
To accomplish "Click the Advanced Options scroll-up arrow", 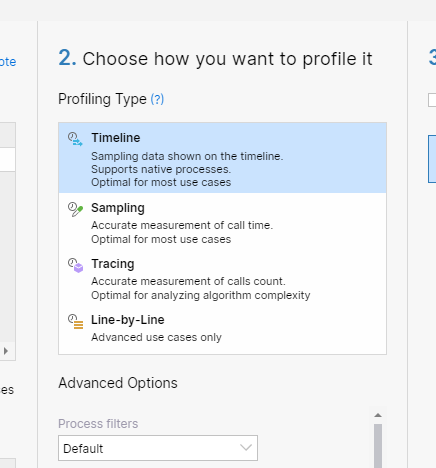I will pos(378,415).
